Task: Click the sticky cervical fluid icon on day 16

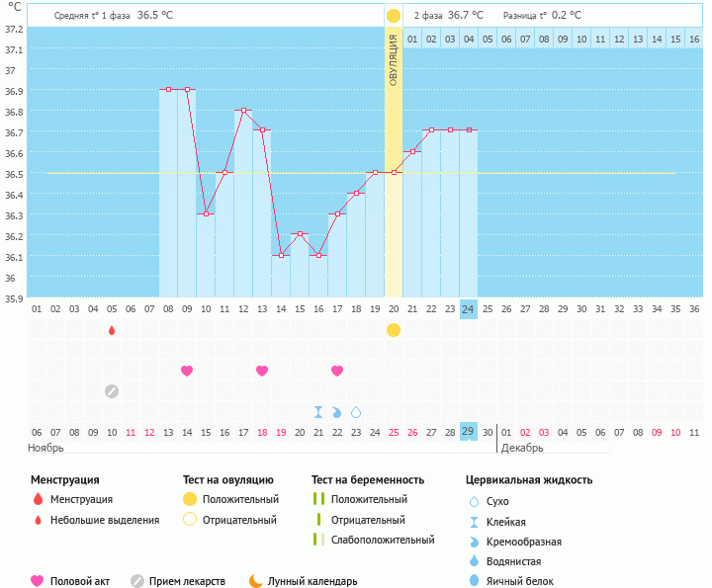Action: [x=318, y=412]
